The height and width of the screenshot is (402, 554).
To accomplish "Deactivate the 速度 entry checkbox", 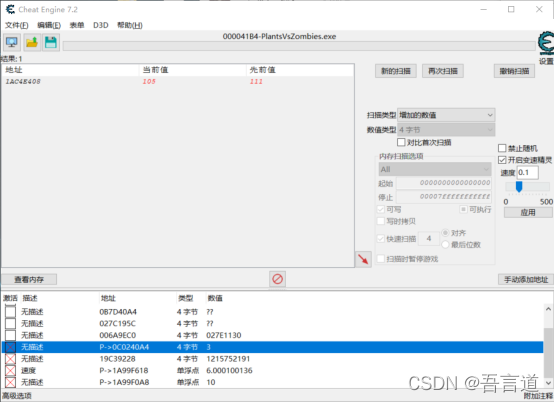I will point(10,370).
